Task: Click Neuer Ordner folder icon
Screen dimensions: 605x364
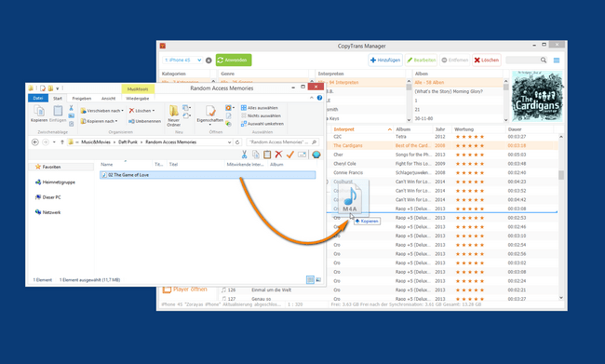Action: pyautogui.click(x=174, y=111)
